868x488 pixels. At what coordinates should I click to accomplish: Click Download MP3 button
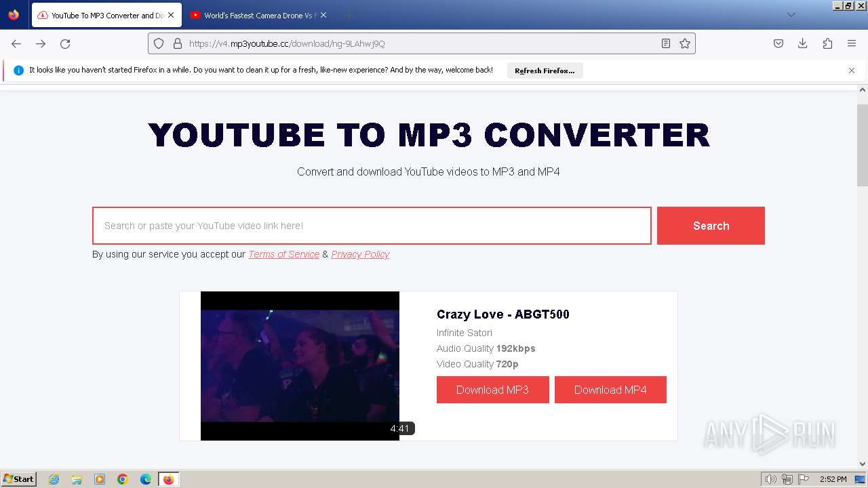(493, 390)
